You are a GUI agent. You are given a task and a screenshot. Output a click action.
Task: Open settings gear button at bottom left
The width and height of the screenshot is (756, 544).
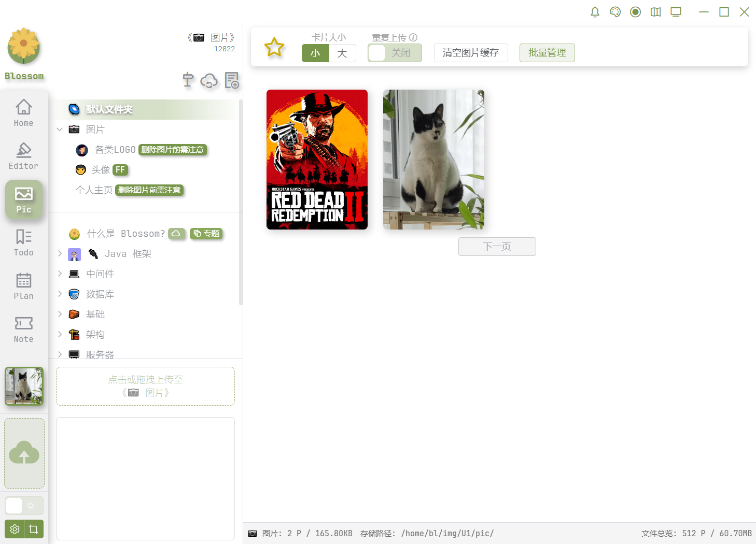(15, 529)
